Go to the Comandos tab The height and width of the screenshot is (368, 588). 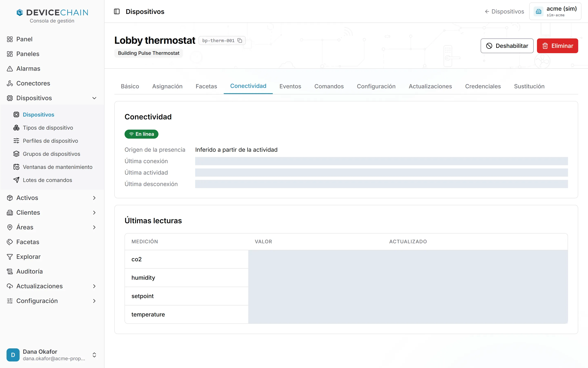click(329, 86)
